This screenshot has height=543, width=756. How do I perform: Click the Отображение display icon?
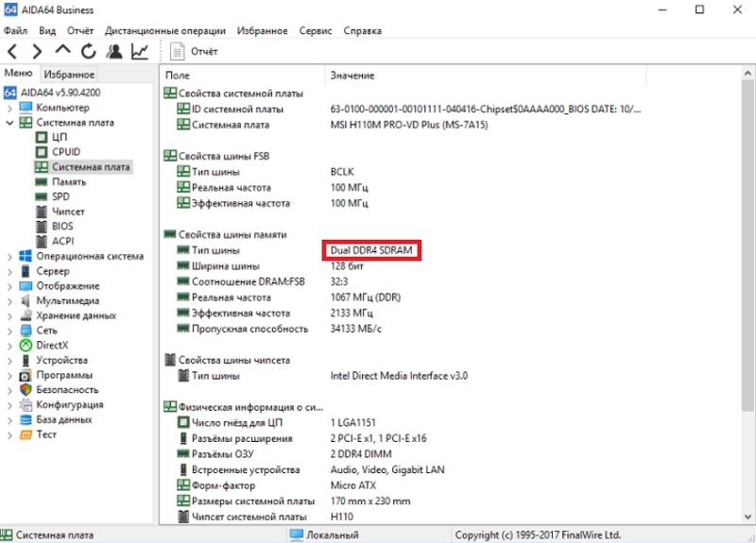(x=26, y=286)
